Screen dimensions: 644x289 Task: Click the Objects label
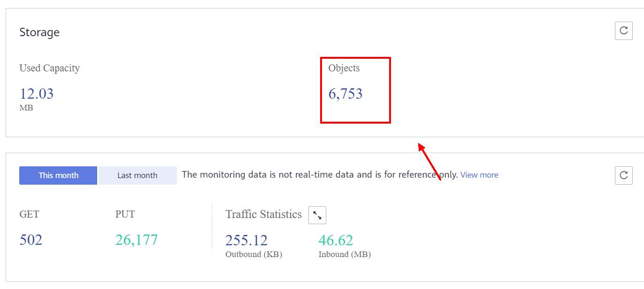click(x=344, y=68)
